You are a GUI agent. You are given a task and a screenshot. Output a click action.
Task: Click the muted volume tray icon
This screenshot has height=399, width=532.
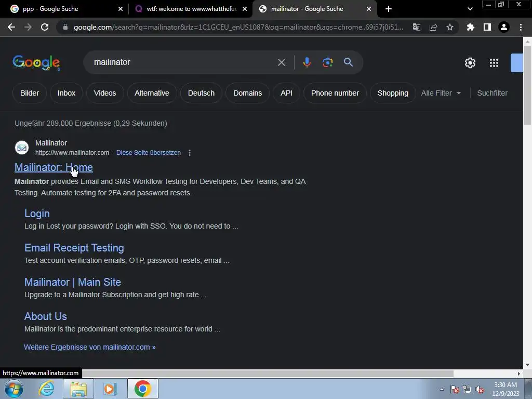480,390
